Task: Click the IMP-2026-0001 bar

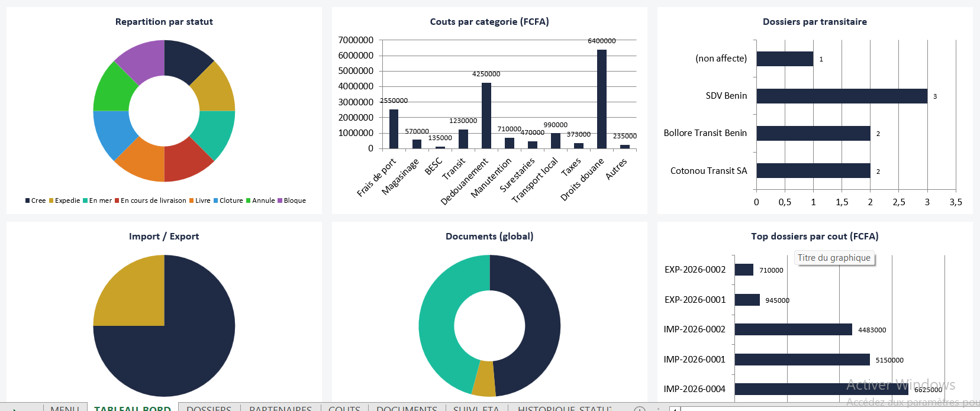Action: tap(802, 360)
